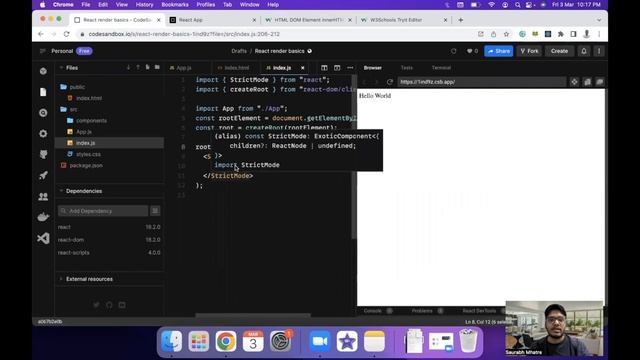Click the list icon beside Add Dependency
This screenshot has height=360, width=640.
tap(155, 211)
